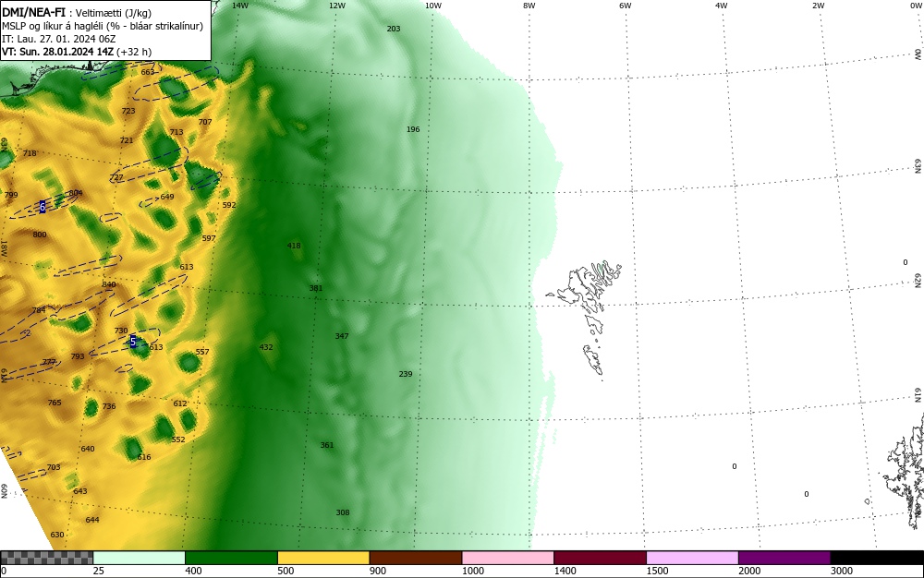Click the CAPE value 381

316,288
